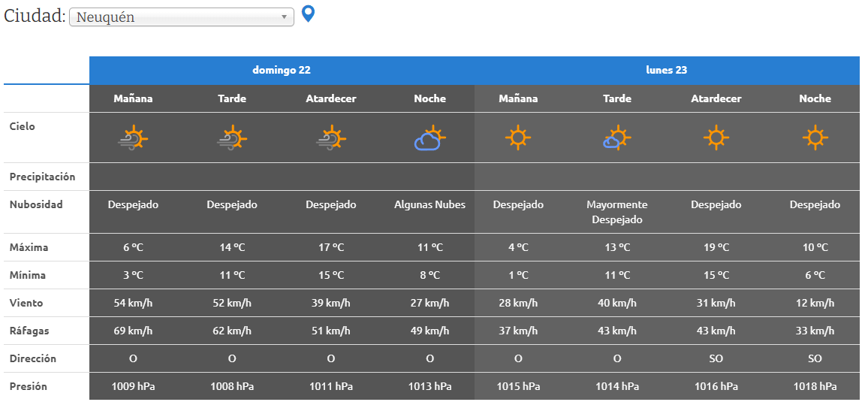868x402 pixels.
Task: Click Sunday Atardecer windy sun icon
Action: click(x=331, y=139)
